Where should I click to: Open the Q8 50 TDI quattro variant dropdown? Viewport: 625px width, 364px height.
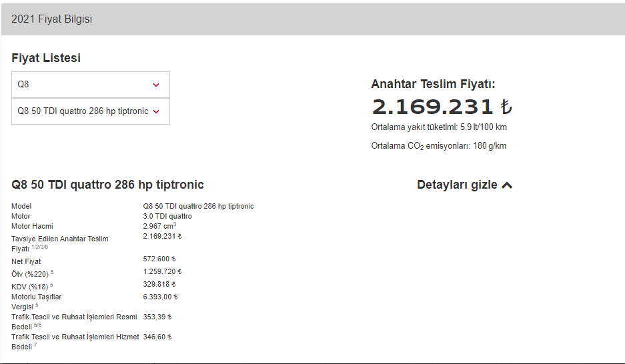91,111
